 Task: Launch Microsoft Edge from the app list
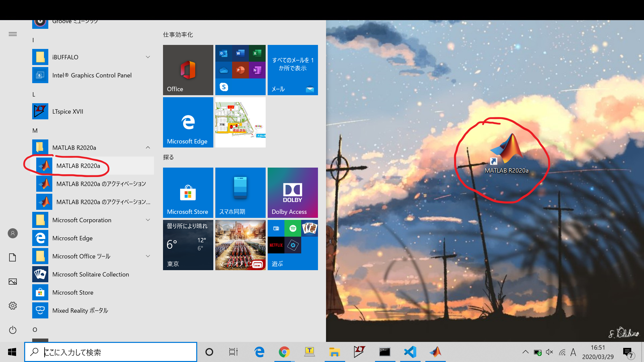[x=92, y=238]
